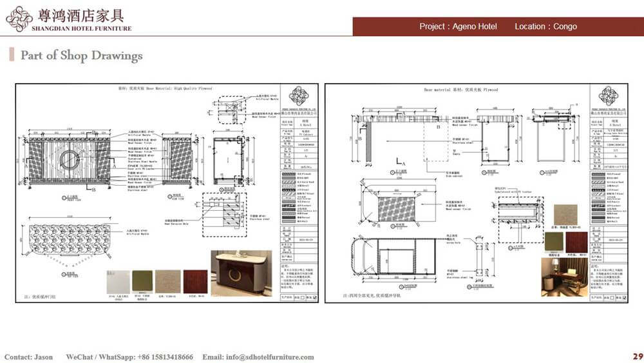Click the large L-shaped section marker A on desk drawing
This screenshot has height=363, width=644.
(401, 161)
